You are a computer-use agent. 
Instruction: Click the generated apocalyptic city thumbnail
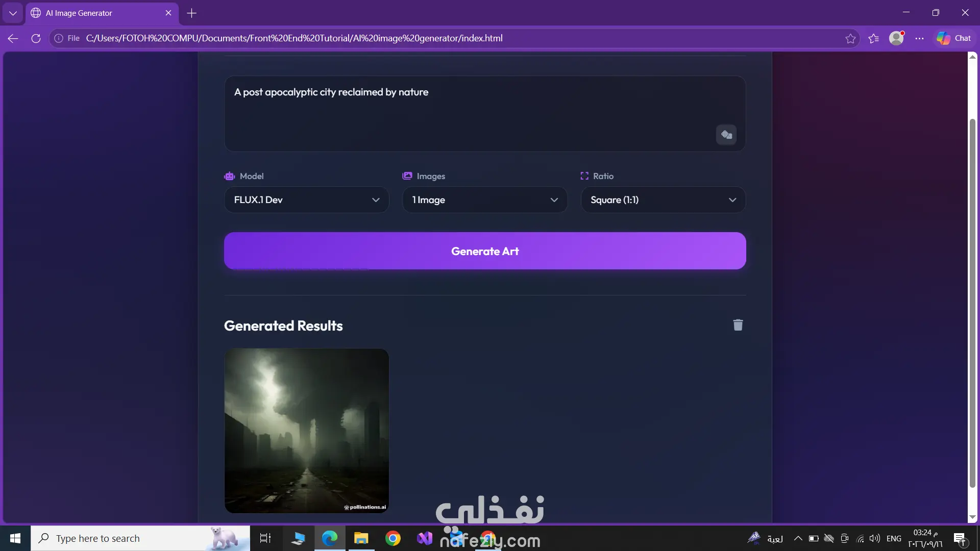(307, 431)
